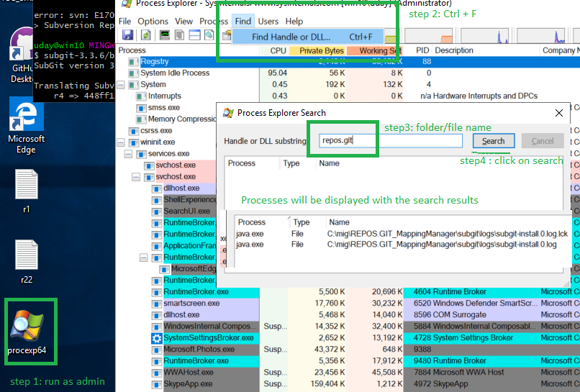
Task: Open the File menu
Action: coord(124,22)
